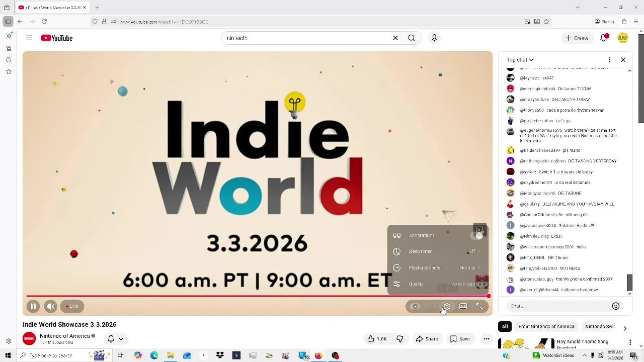
Task: Bookmark this page with the star
Action: [x=546, y=22]
